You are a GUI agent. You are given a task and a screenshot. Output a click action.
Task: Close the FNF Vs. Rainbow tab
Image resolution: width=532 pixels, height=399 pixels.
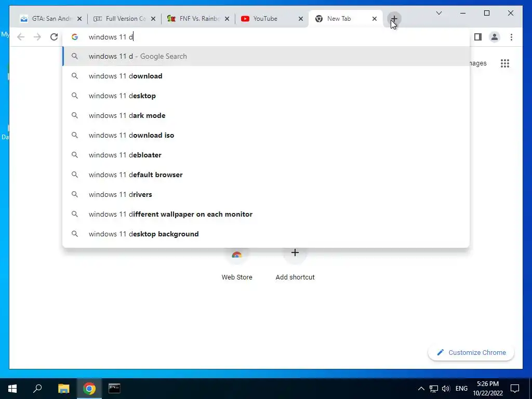click(227, 19)
